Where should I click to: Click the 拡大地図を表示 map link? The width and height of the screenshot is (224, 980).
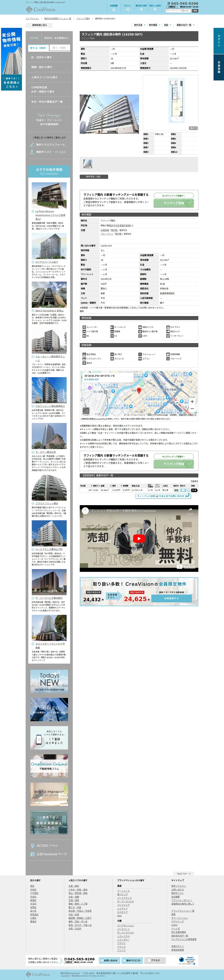point(92,379)
